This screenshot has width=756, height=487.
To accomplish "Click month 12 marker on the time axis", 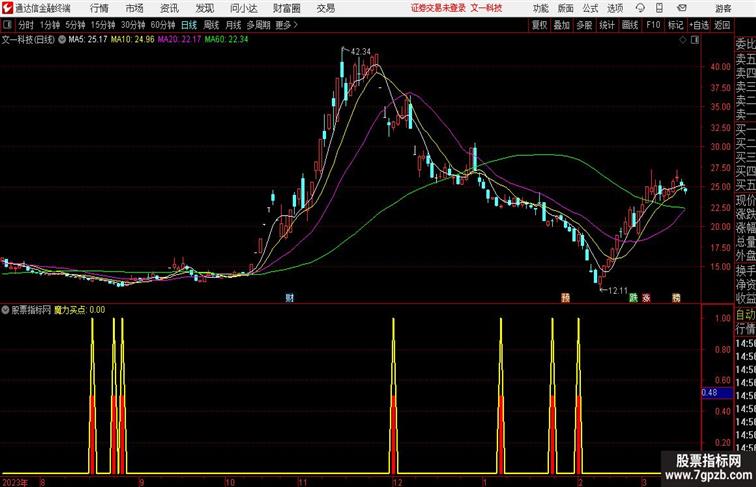I will click(x=397, y=482).
